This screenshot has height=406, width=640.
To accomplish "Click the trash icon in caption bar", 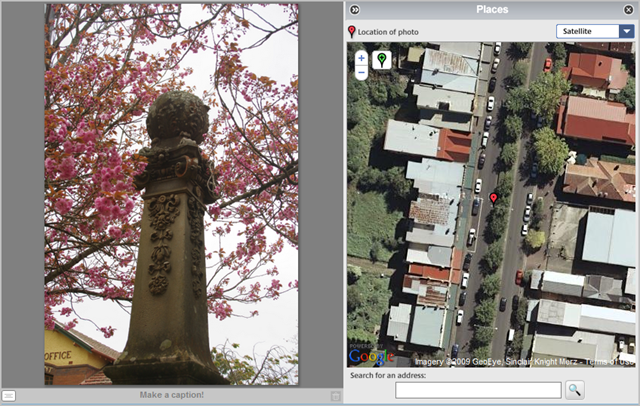I will click(x=336, y=395).
